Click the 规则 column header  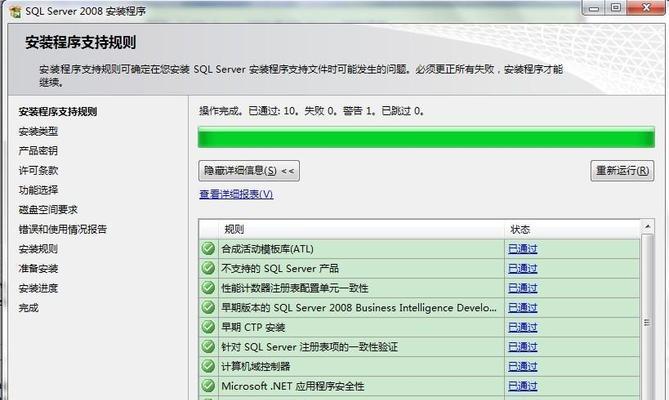(361, 229)
